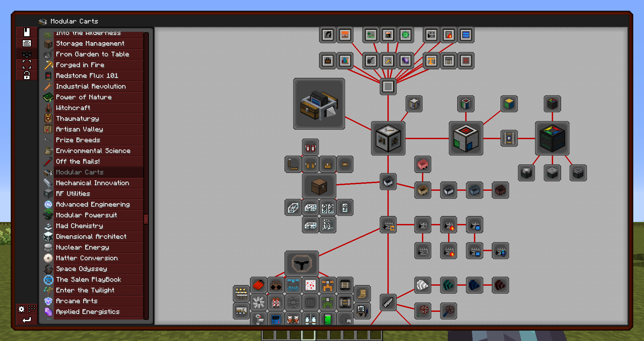This screenshot has width=644, height=341.
Task: Click the fullscreen corner-brackets icon
Action: [27, 64]
